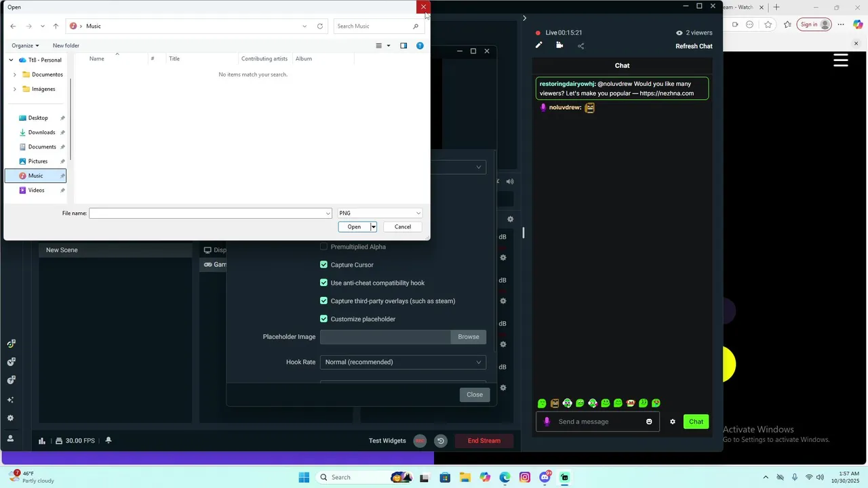Click the camera icon beside the pencil
This screenshot has height=488, width=868.
[x=559, y=45]
